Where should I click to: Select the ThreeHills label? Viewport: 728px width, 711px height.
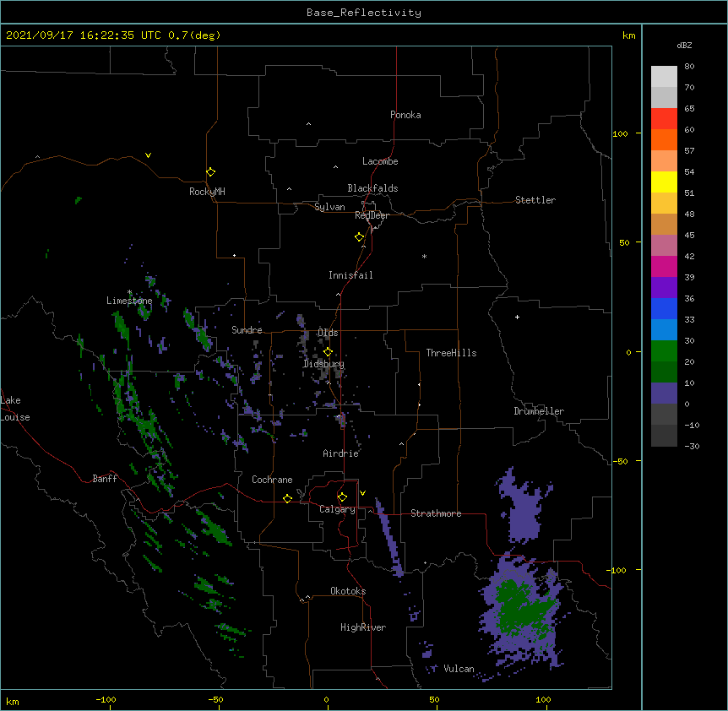tap(451, 353)
